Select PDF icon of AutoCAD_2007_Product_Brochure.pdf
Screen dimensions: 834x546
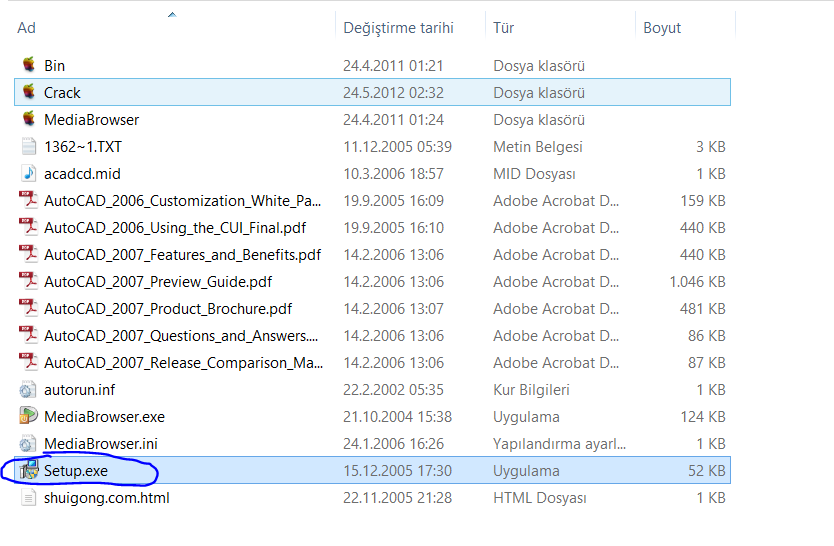(x=29, y=308)
